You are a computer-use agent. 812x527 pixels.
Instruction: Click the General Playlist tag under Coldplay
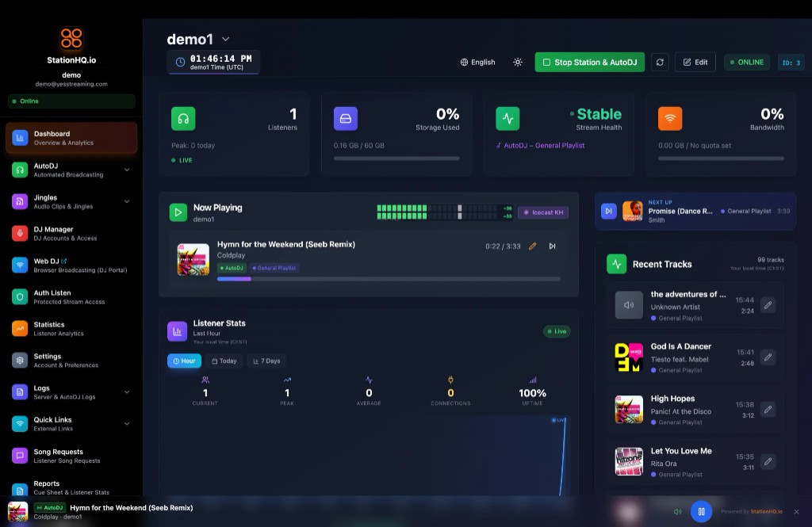[x=274, y=268]
